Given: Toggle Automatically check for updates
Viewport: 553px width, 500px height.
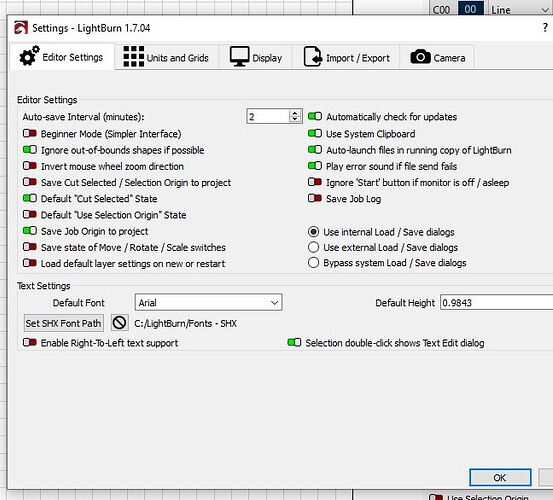Looking at the screenshot, I should (315, 116).
